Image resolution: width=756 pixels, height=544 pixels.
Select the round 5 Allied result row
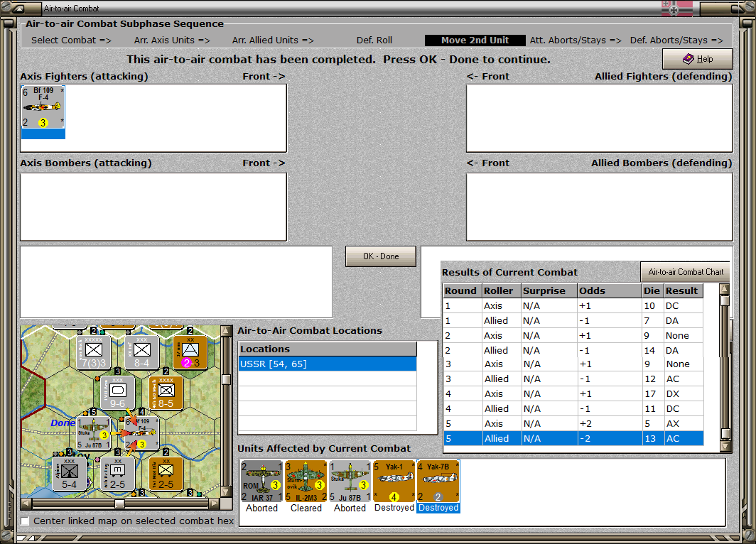(x=573, y=438)
